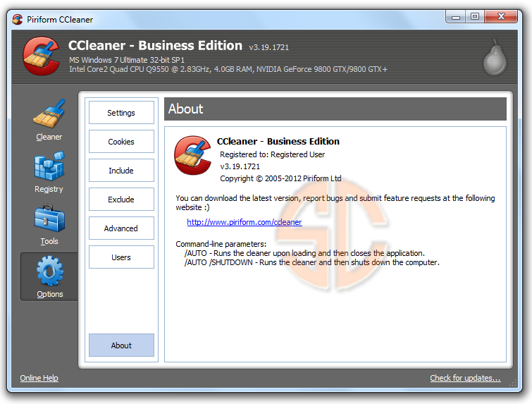Open the Include options page
Viewport: 532px width, 404px height.
pyautogui.click(x=121, y=171)
